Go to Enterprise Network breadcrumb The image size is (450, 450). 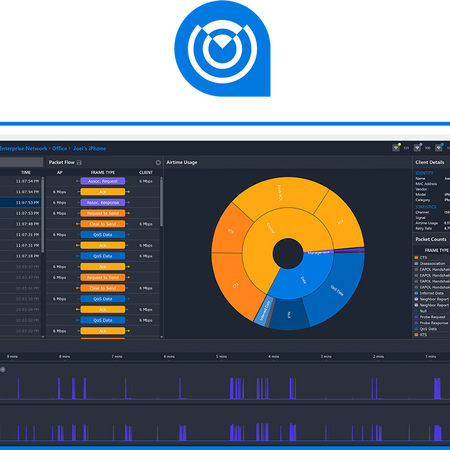tap(23, 148)
